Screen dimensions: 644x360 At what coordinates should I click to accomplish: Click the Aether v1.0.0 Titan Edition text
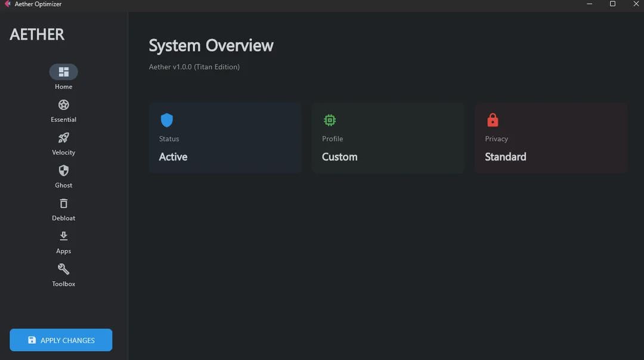(x=194, y=67)
